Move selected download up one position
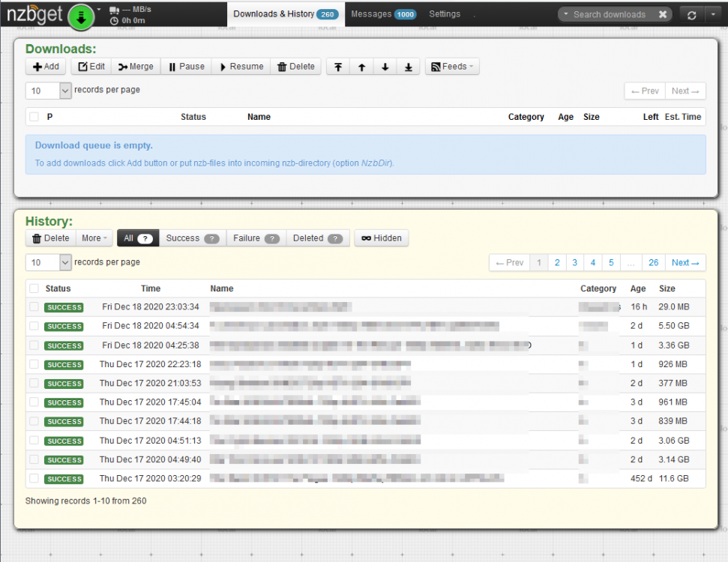This screenshot has height=562, width=728. click(361, 67)
